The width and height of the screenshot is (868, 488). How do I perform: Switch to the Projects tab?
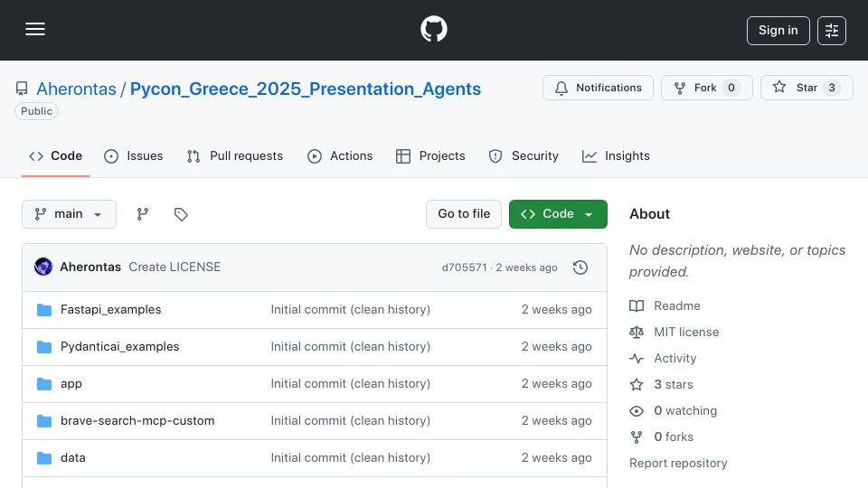point(430,156)
